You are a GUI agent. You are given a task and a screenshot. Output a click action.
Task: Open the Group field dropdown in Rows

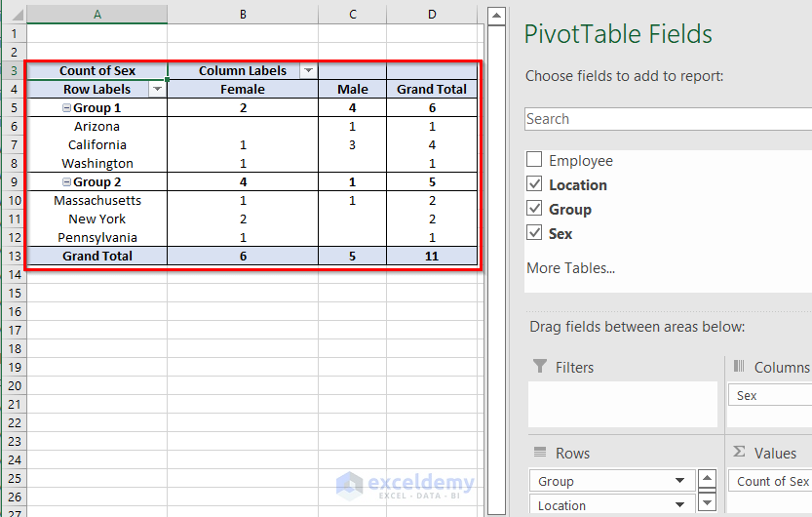(680, 481)
